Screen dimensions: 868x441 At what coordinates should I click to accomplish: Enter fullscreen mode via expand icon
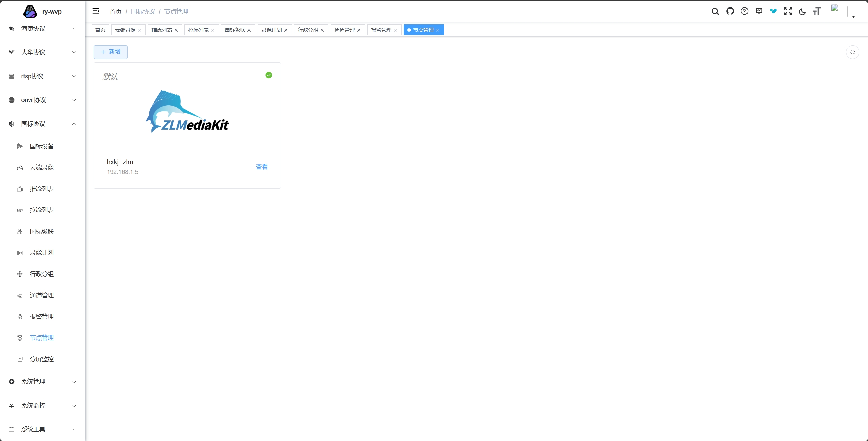pos(788,12)
